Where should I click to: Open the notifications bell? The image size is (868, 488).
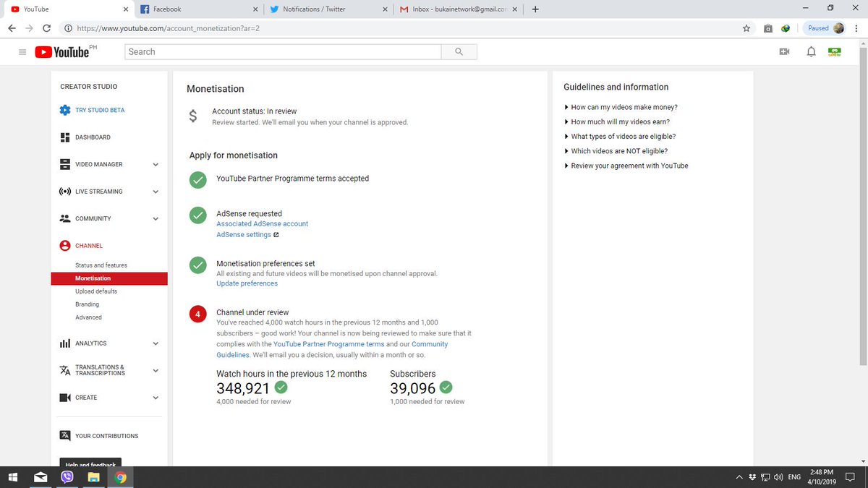point(811,52)
